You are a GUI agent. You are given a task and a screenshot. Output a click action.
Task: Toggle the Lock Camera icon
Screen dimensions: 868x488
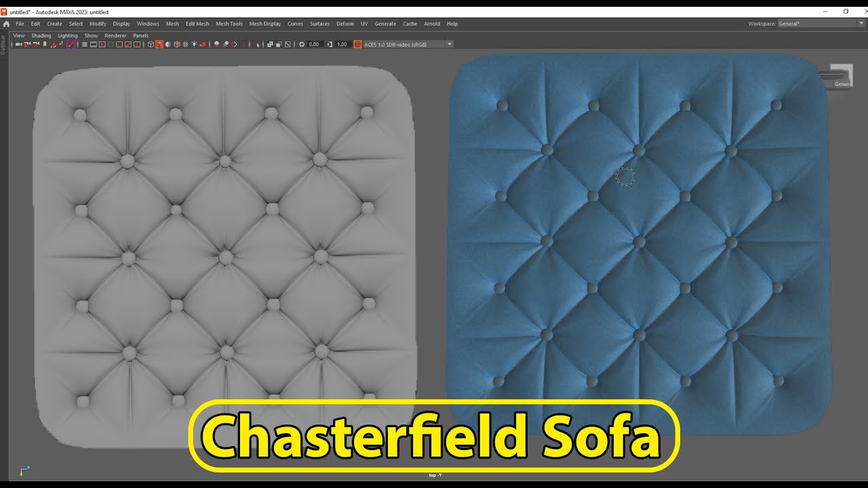[x=26, y=44]
